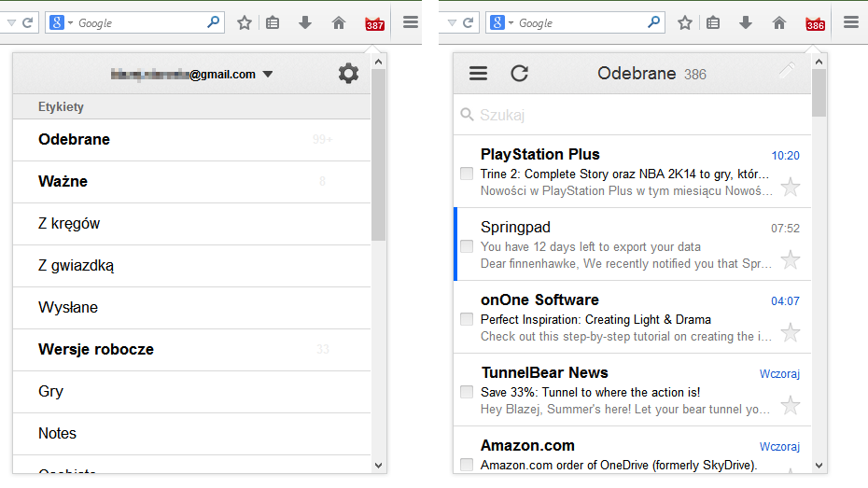The height and width of the screenshot is (488, 868).
Task: Bookmark page with star in right browser
Action: pos(685,22)
